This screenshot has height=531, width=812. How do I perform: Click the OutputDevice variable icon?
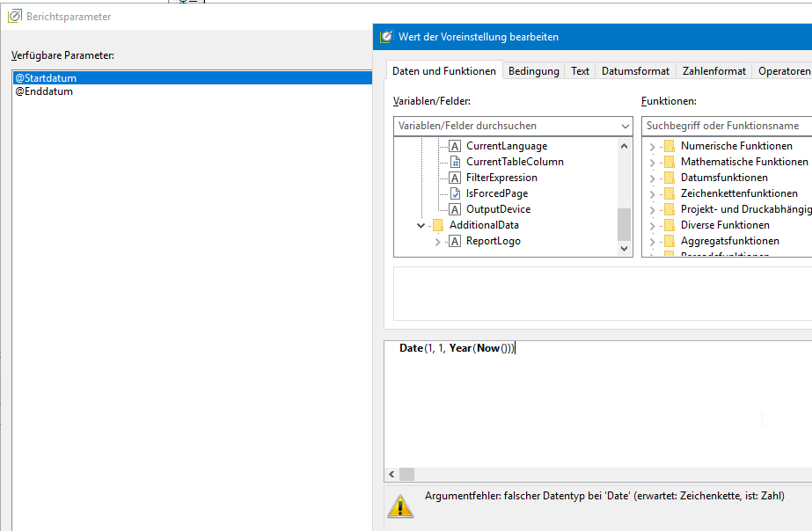click(x=455, y=209)
